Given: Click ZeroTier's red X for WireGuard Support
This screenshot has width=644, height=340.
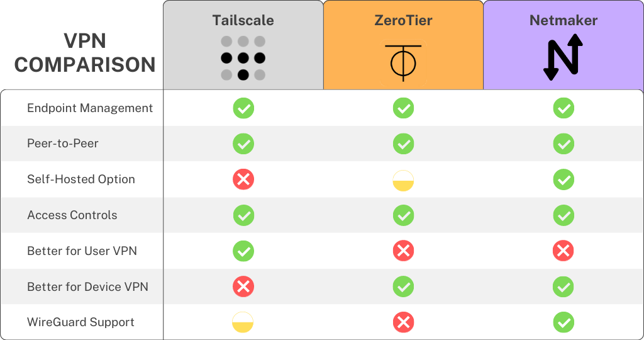Looking at the screenshot, I should [x=403, y=322].
